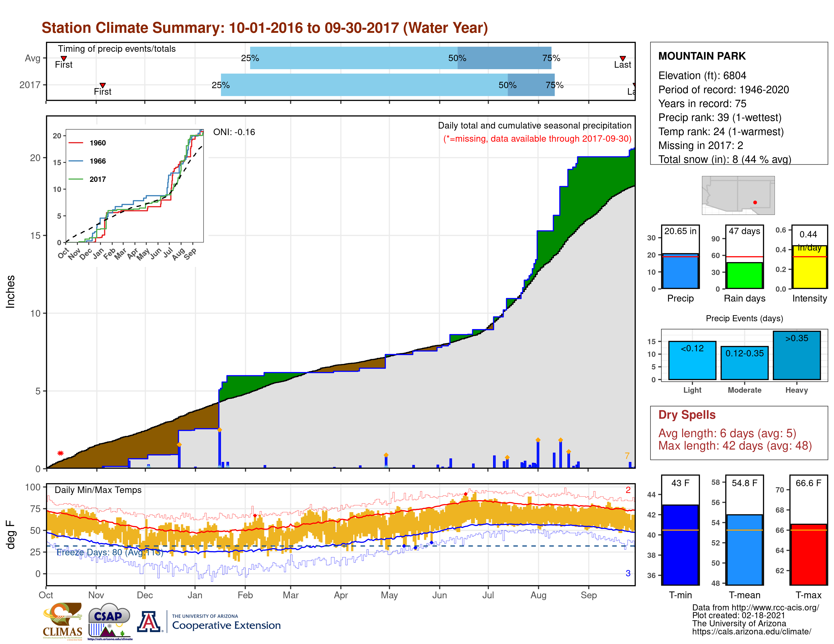
Task: Click the Freeze Days: 80 label
Action: [x=110, y=552]
